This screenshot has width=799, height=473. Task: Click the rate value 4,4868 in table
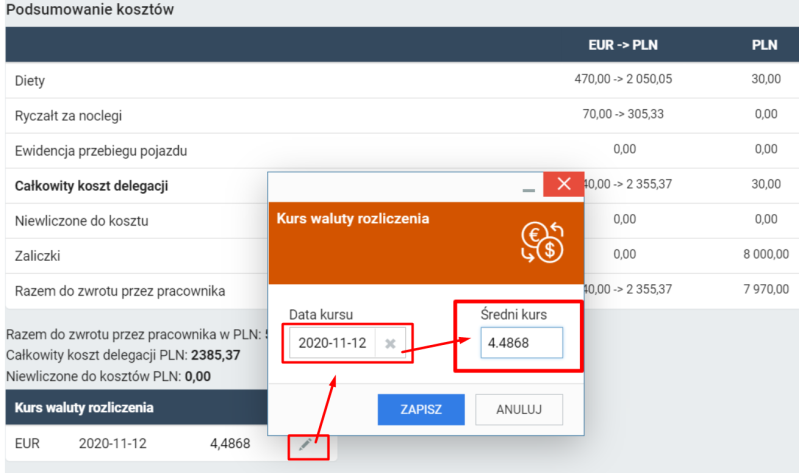coord(230,443)
